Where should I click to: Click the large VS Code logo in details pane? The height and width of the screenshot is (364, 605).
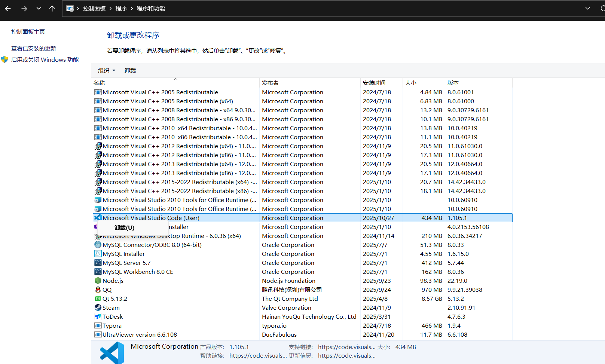(112, 352)
